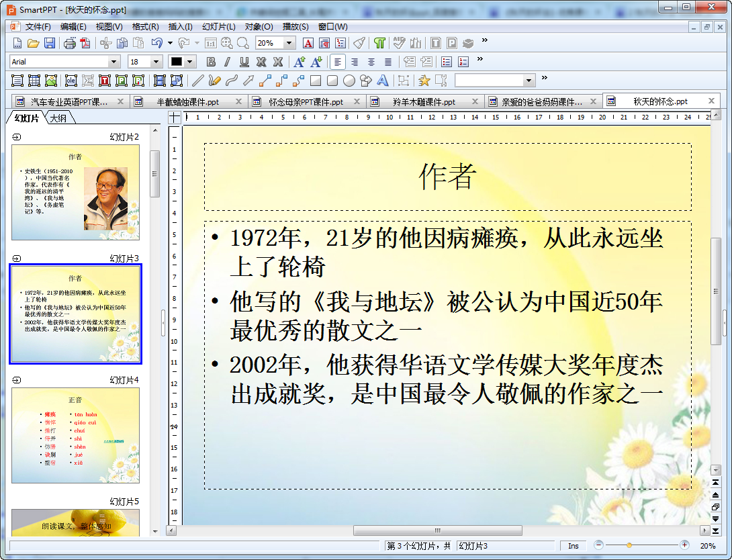Close the 羚羊木雕课件.ppt document tab
The width and height of the screenshot is (732, 560).
tap(475, 101)
